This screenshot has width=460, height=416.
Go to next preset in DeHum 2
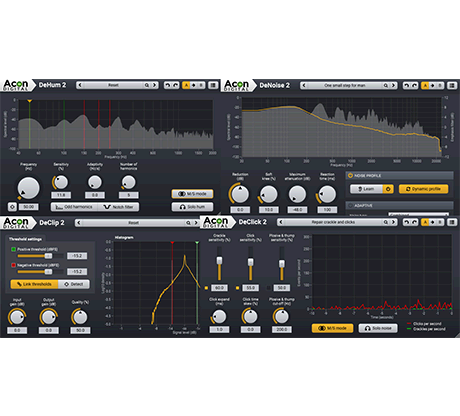(155, 85)
